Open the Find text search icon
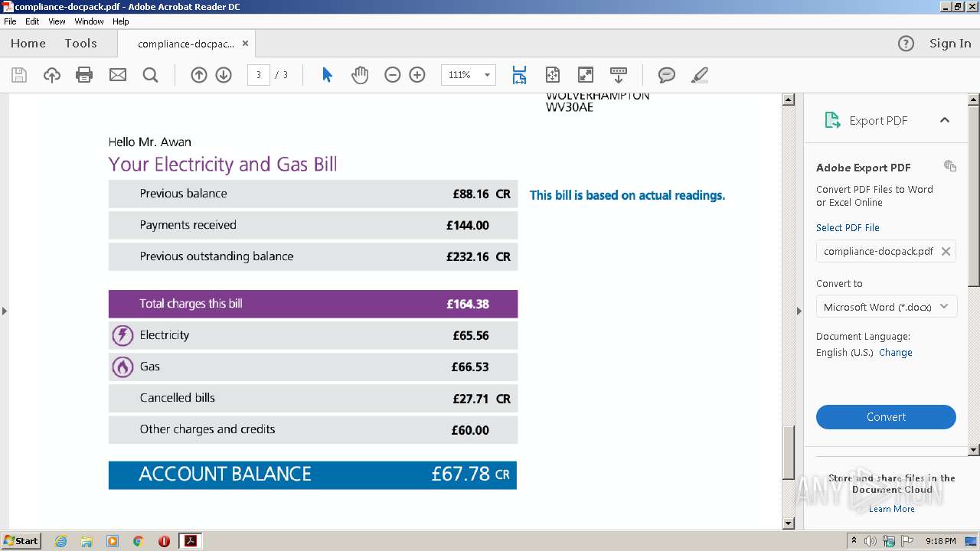Viewport: 980px width, 551px height. [x=151, y=75]
